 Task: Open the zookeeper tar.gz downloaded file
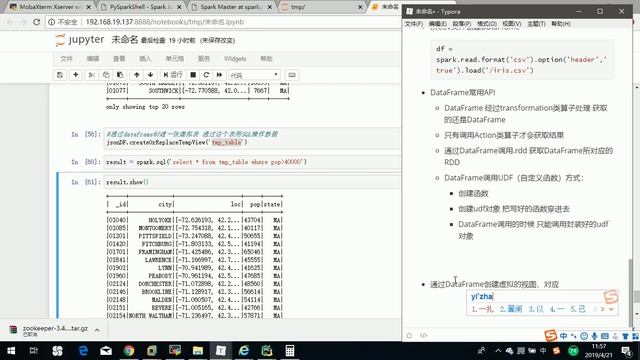click(x=49, y=330)
